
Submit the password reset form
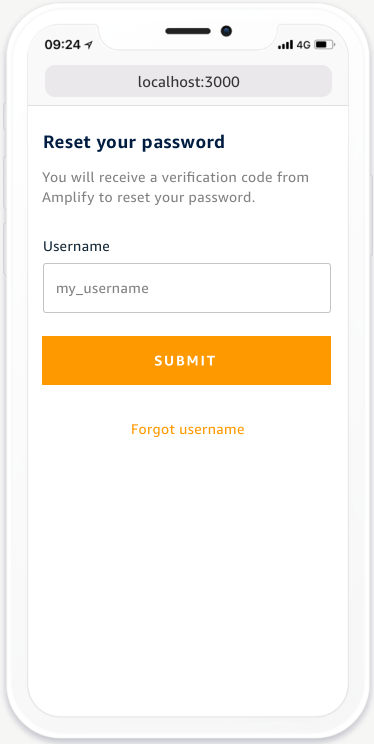187,361
